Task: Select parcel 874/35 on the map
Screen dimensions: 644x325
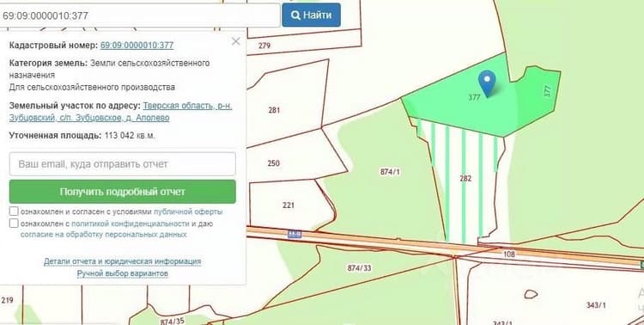Action: (x=173, y=322)
